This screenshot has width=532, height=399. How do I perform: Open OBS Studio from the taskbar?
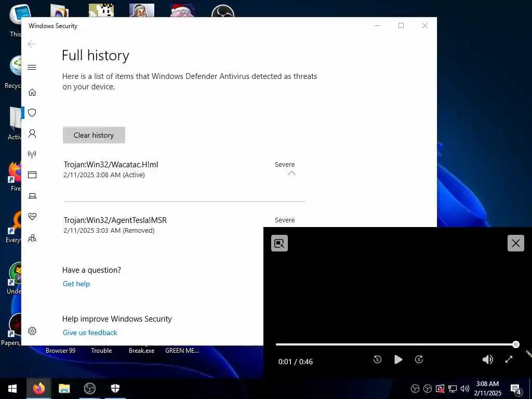(x=89, y=389)
